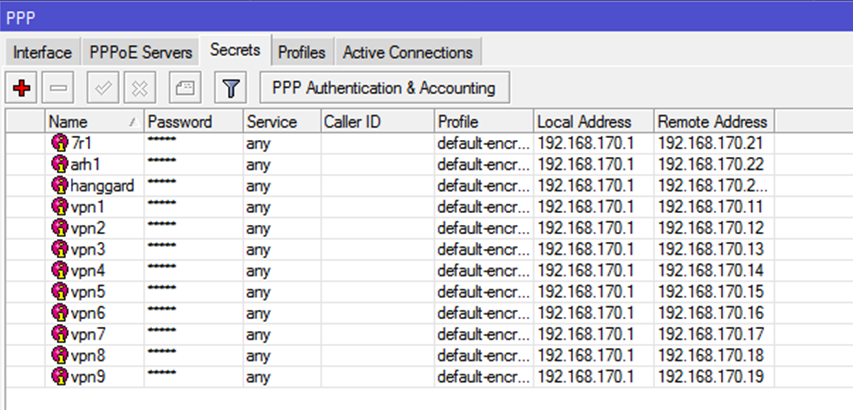Open the Filter funnel tool
Screen dimensions: 853x410
click(x=230, y=88)
